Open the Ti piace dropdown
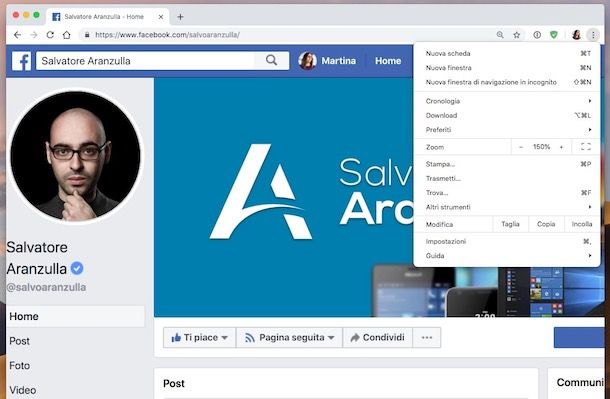Screen dimensions: 610x399 199,338
